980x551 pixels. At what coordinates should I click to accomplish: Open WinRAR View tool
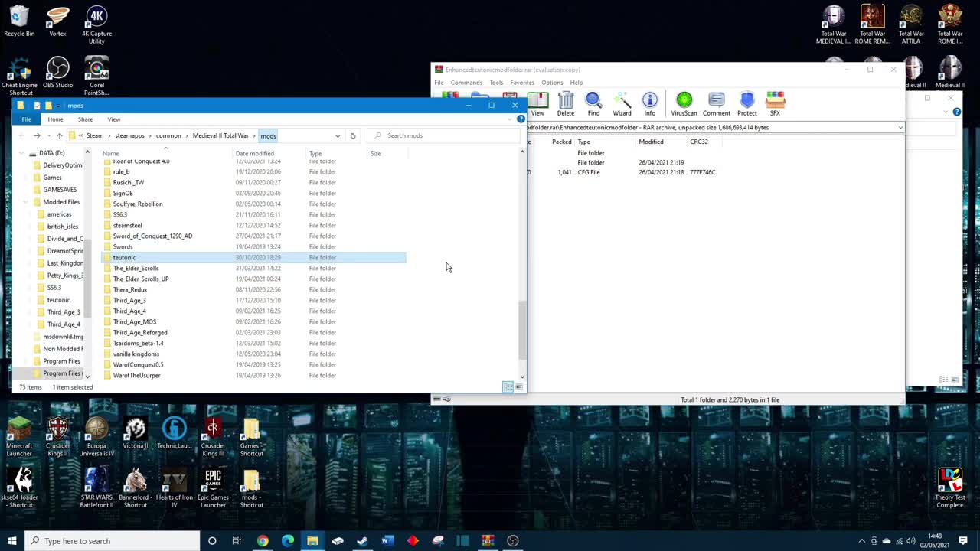pyautogui.click(x=537, y=104)
